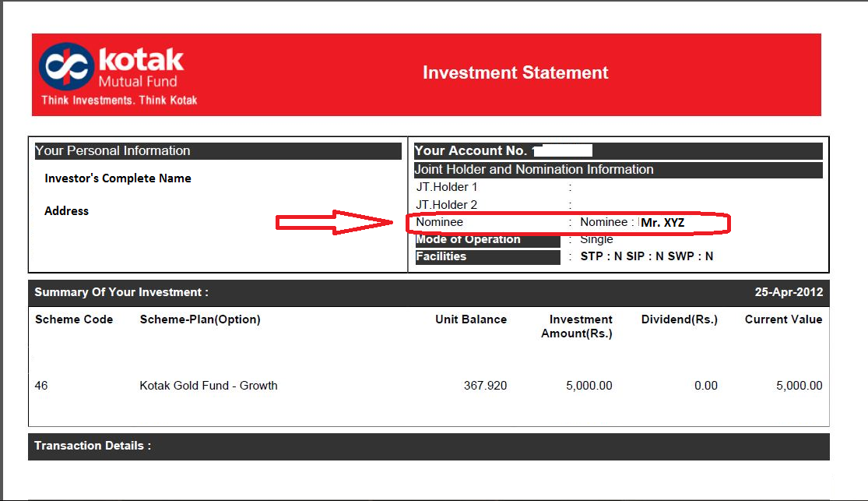Select 'STP : N SIP : N SWP : N' value
868x501 pixels.
[x=647, y=256]
